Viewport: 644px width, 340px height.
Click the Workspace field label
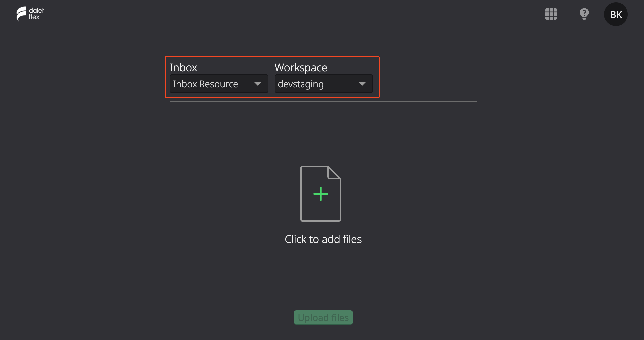301,67
